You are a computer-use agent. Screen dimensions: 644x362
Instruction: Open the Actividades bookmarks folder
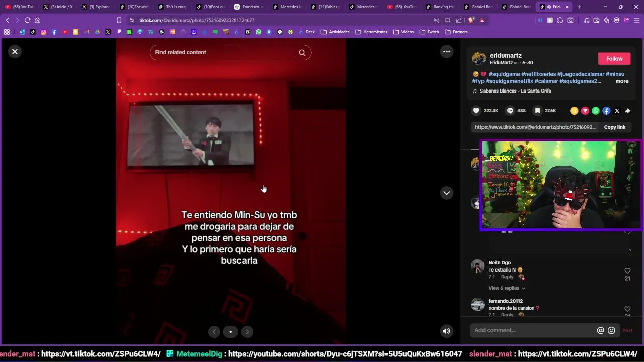tap(335, 32)
